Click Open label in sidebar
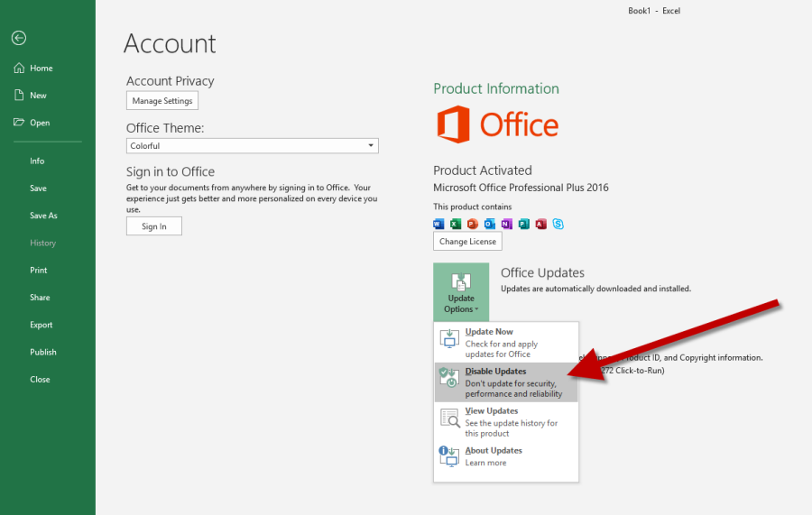This screenshot has width=812, height=515. pyautogui.click(x=40, y=123)
